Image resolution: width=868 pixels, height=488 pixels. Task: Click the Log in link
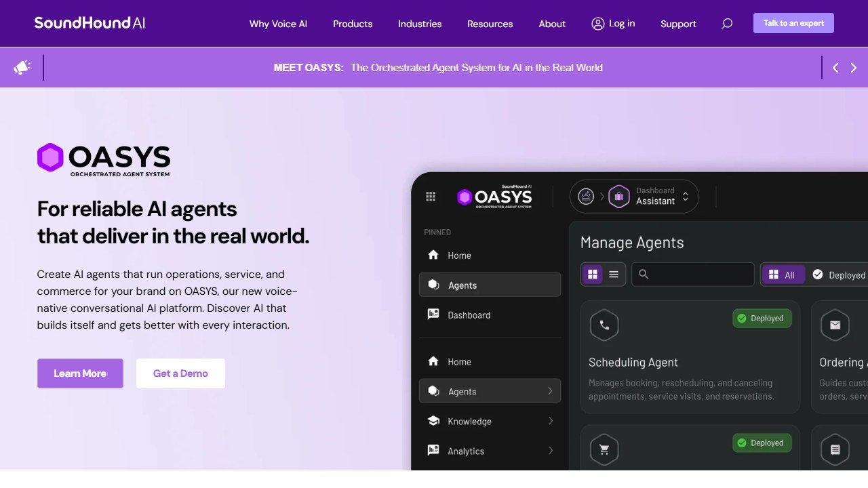[622, 23]
